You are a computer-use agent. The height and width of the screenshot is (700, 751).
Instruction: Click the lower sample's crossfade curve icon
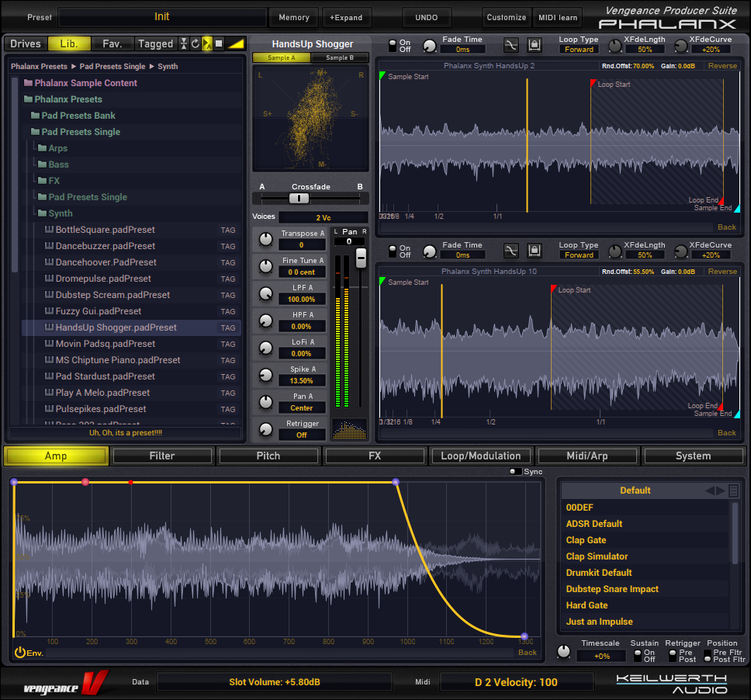click(x=511, y=251)
